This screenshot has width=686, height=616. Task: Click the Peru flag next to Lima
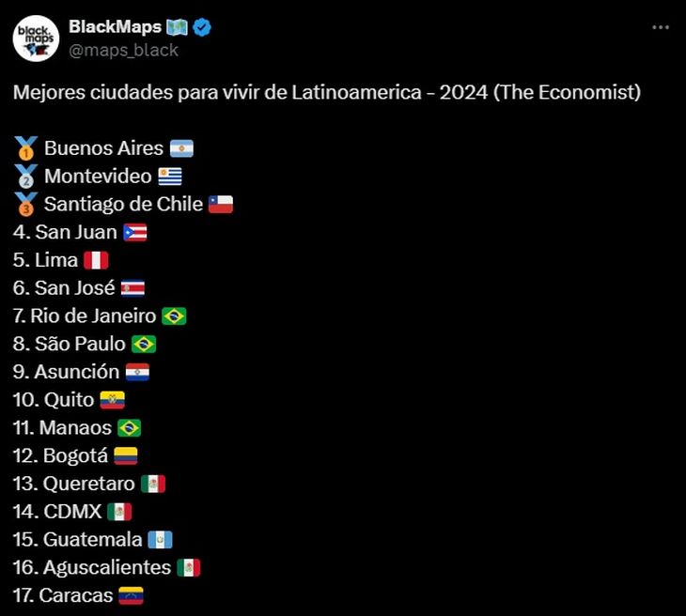96,260
